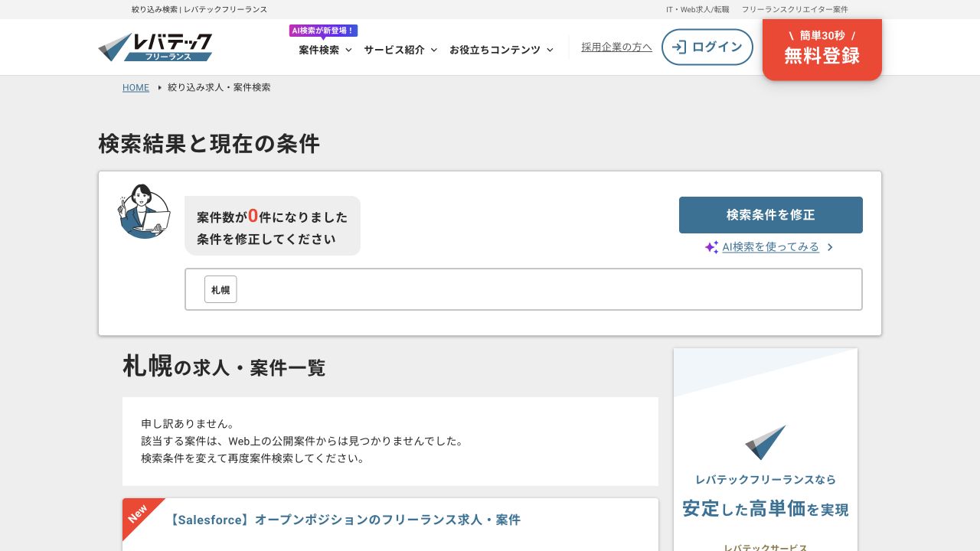Click 絞り込み求人・案件検索 breadcrumb text
The height and width of the screenshot is (551, 980).
[x=219, y=87]
